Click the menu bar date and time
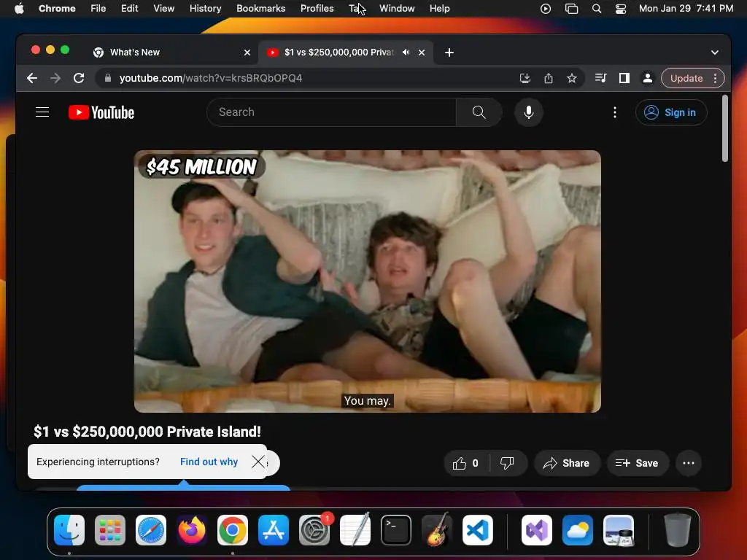This screenshot has width=747, height=560. click(x=686, y=9)
